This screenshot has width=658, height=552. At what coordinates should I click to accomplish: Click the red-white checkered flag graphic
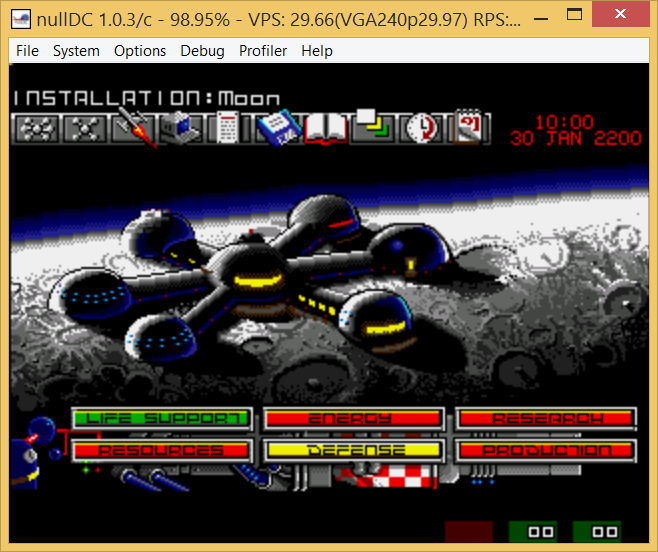pos(390,478)
